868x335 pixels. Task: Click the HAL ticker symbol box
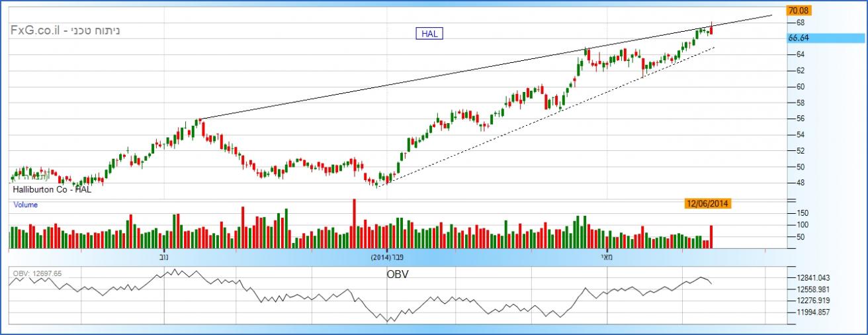(429, 32)
